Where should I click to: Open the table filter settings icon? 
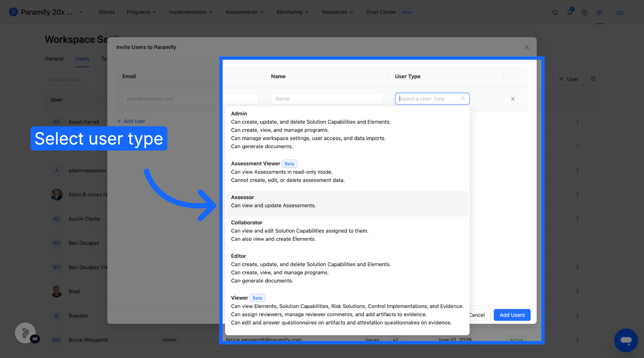(x=593, y=79)
